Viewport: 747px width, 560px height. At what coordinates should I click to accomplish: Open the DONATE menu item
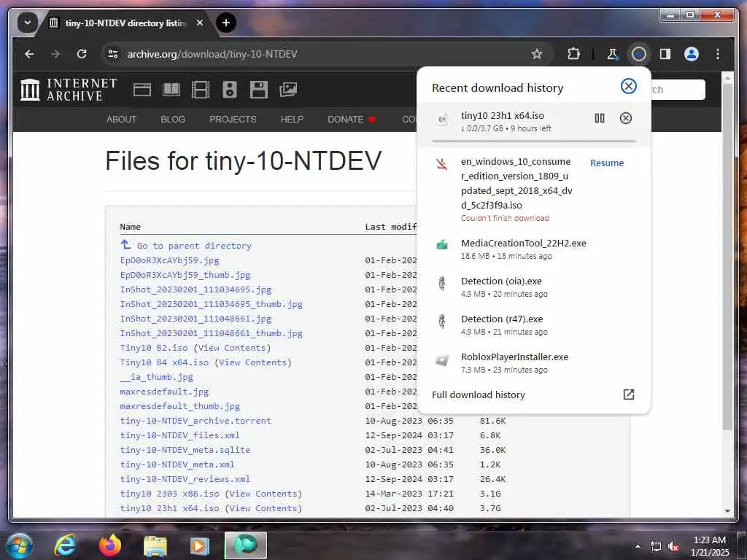[x=351, y=119]
